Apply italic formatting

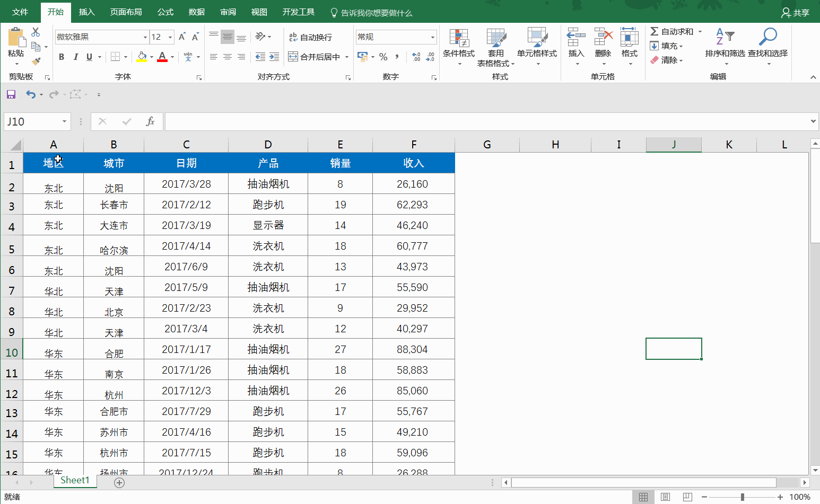75,57
